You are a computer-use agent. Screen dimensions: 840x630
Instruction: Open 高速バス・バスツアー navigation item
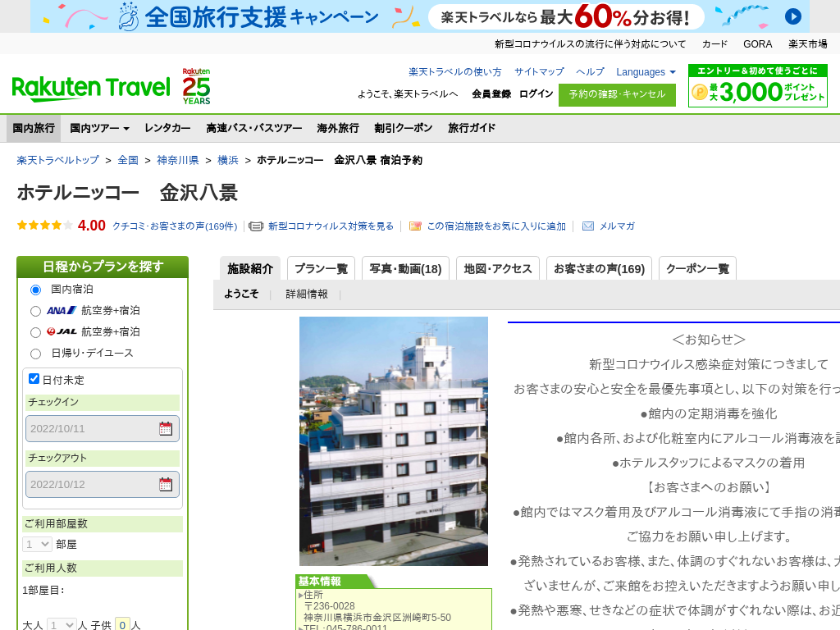(254, 128)
